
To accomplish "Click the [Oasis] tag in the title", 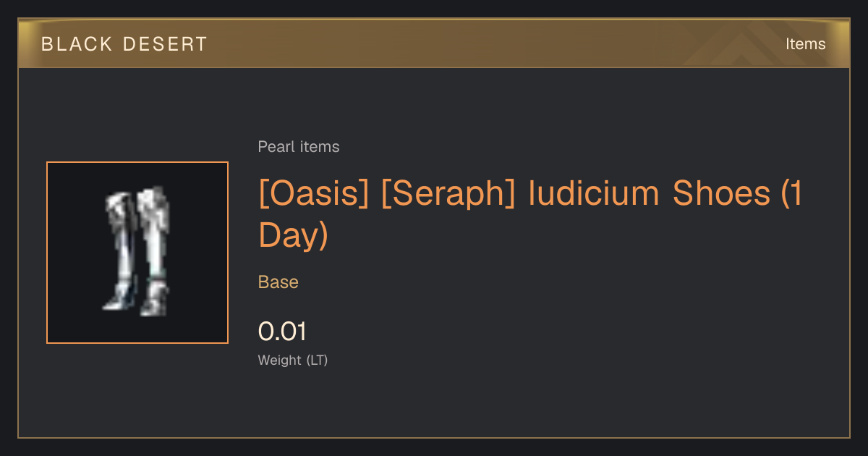I will (x=315, y=194).
